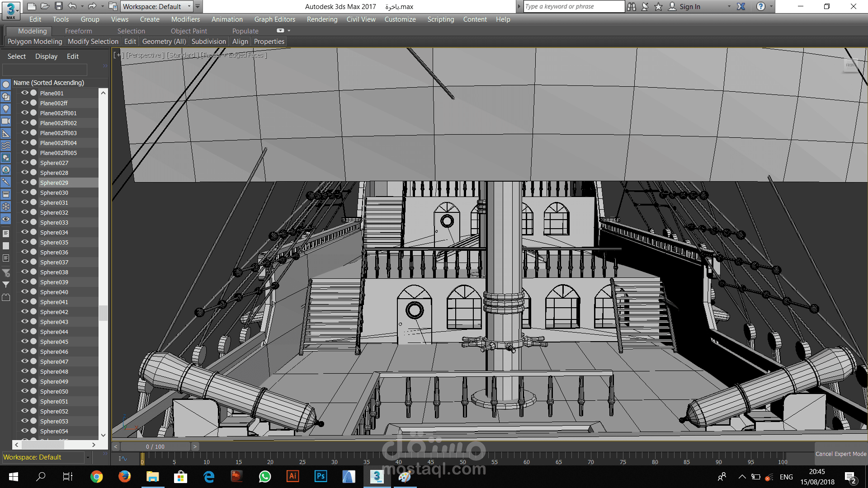Toggle display of lights filter icon
The height and width of the screenshot is (488, 868).
click(6, 109)
